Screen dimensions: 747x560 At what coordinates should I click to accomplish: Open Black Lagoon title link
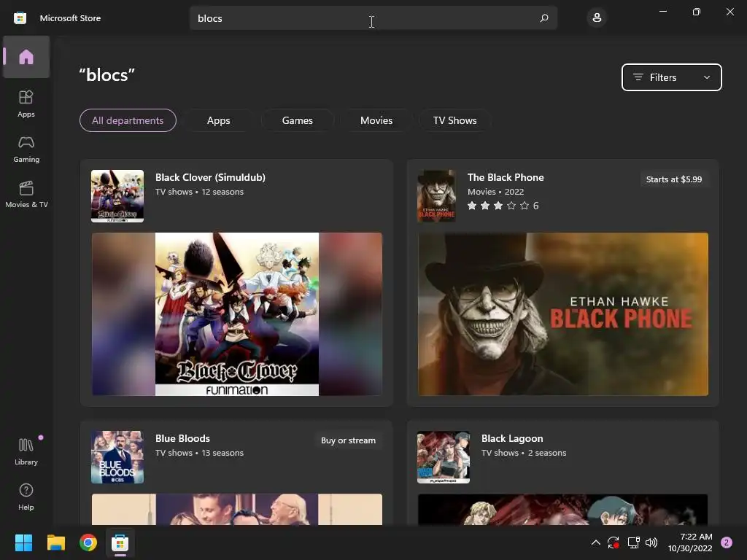pyautogui.click(x=512, y=438)
